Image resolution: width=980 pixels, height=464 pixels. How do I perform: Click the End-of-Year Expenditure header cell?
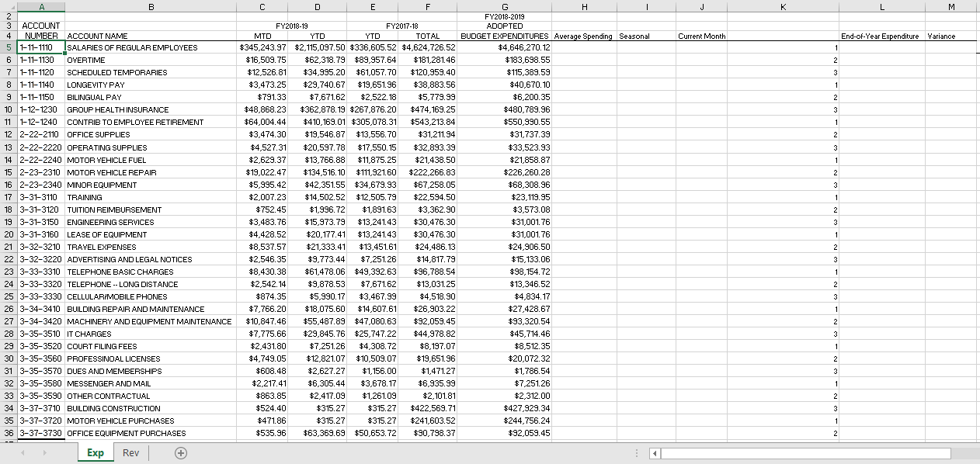pos(881,35)
